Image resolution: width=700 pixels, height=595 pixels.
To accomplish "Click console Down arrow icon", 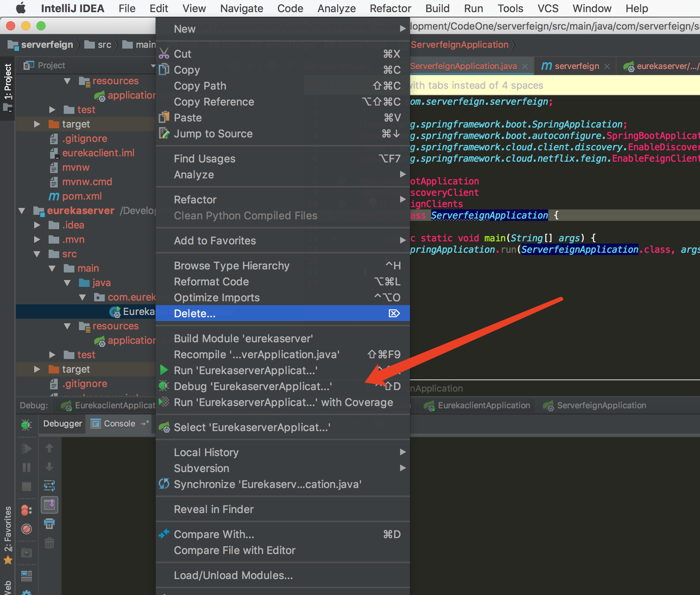I will (49, 467).
